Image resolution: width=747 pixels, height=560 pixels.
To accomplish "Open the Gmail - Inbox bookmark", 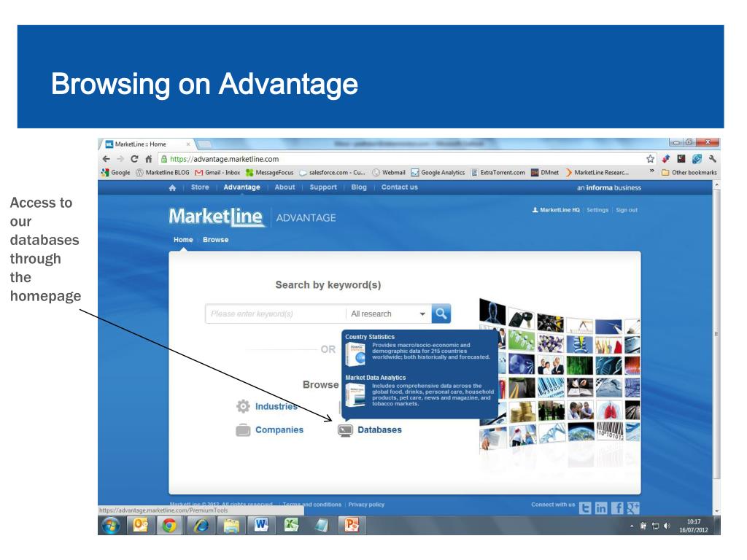I will tap(217, 172).
